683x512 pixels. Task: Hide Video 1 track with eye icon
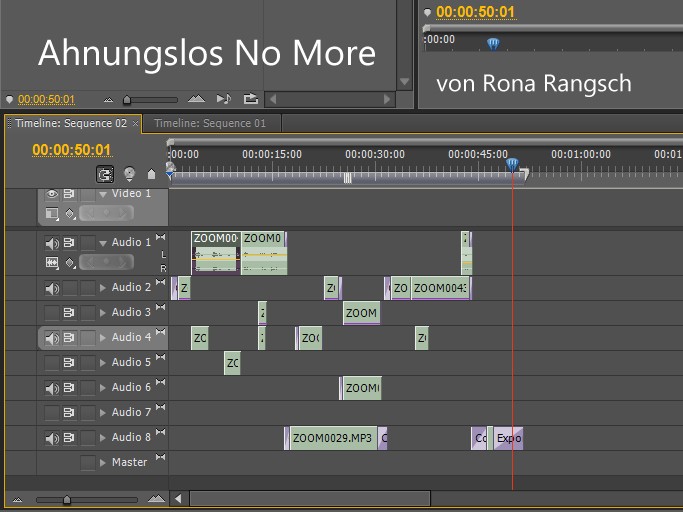(x=52, y=194)
